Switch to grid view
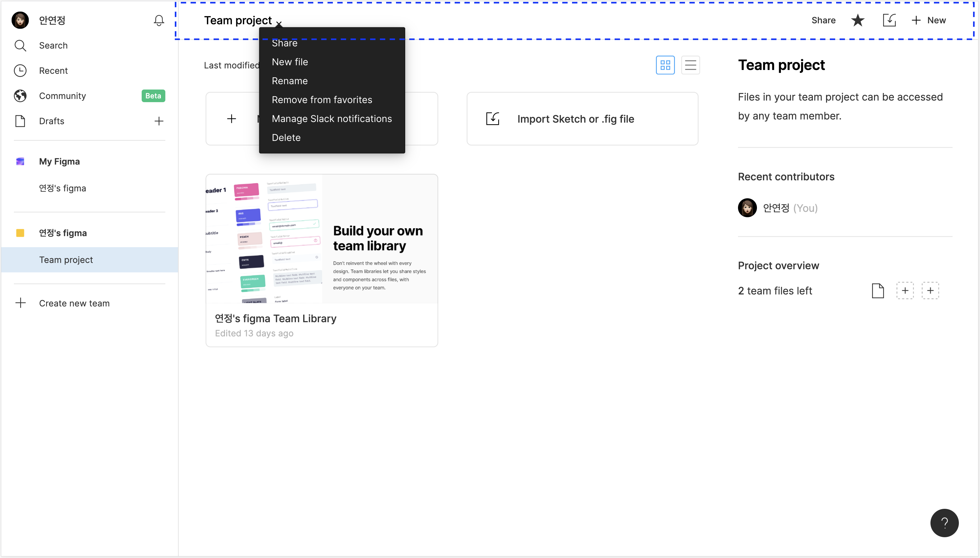The width and height of the screenshot is (980, 558). pyautogui.click(x=665, y=65)
